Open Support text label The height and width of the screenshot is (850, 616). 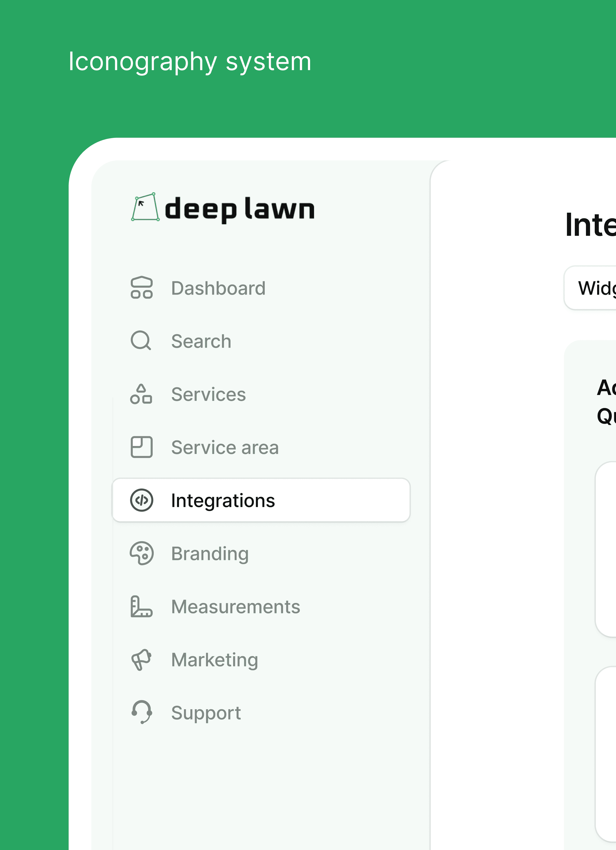tap(206, 713)
